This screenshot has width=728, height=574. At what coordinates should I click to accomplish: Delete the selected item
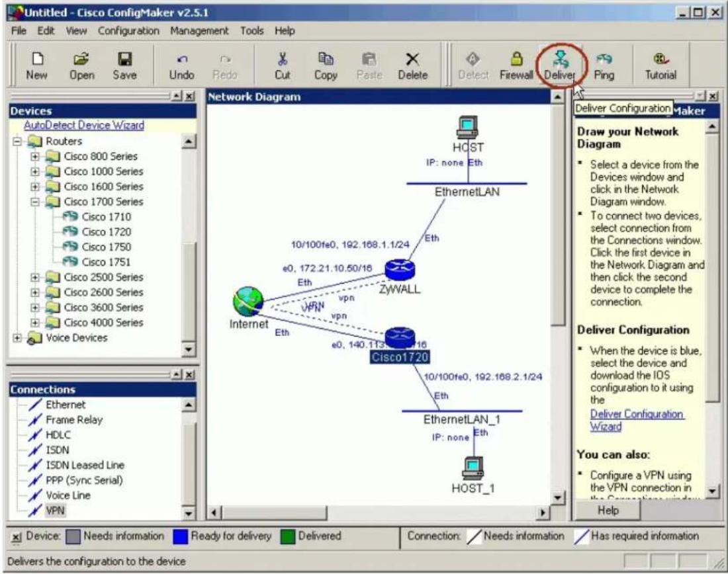(412, 66)
